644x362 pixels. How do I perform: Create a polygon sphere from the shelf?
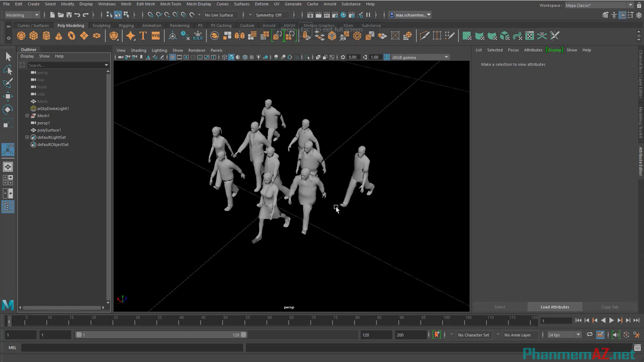point(21,36)
